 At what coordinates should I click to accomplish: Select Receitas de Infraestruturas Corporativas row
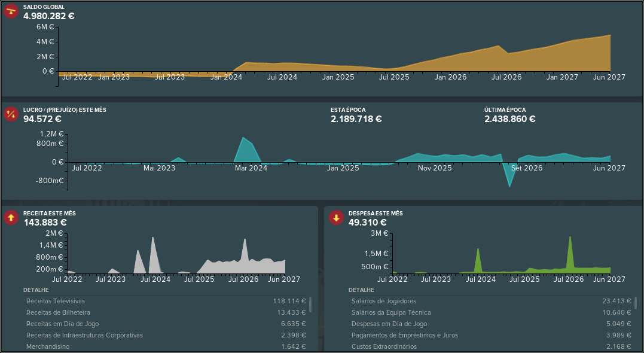point(166,335)
